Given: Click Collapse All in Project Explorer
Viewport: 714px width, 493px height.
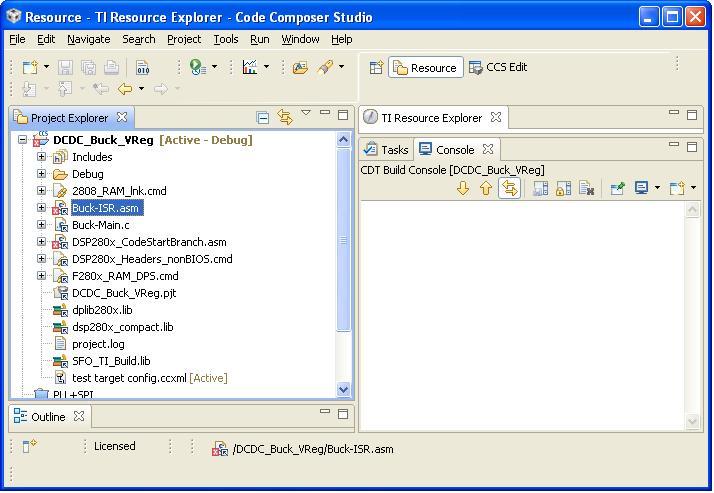Looking at the screenshot, I should click(263, 118).
